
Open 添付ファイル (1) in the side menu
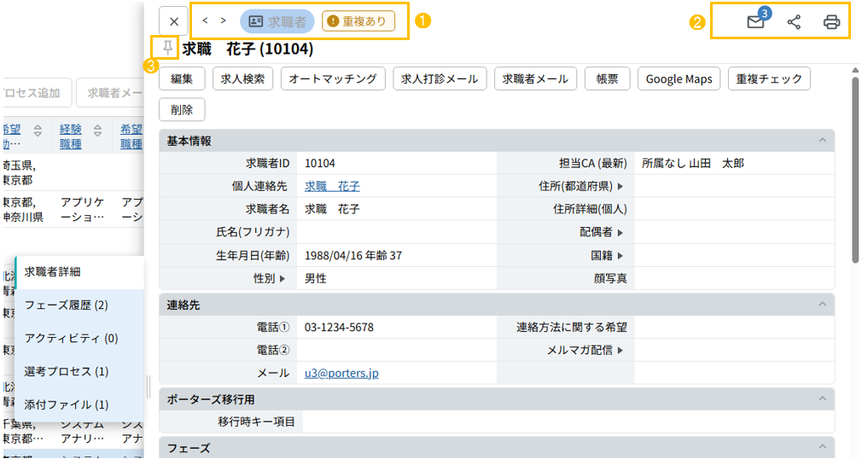click(x=67, y=404)
